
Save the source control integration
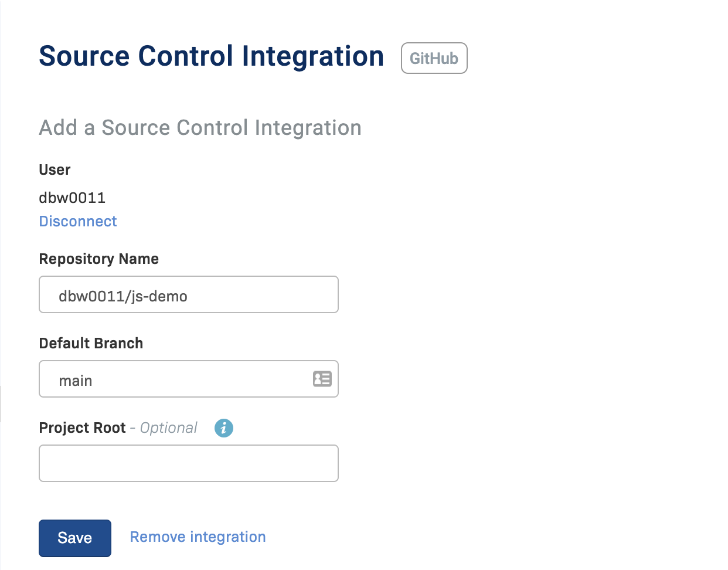[x=75, y=538]
